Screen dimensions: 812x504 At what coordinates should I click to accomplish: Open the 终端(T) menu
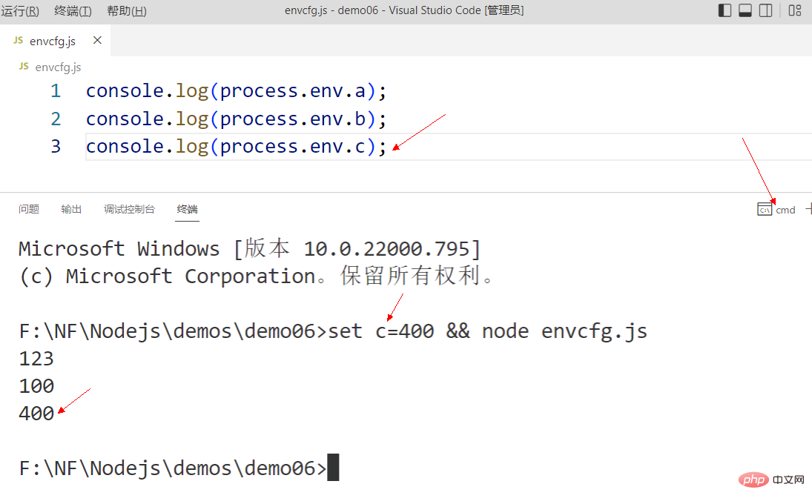click(x=73, y=10)
